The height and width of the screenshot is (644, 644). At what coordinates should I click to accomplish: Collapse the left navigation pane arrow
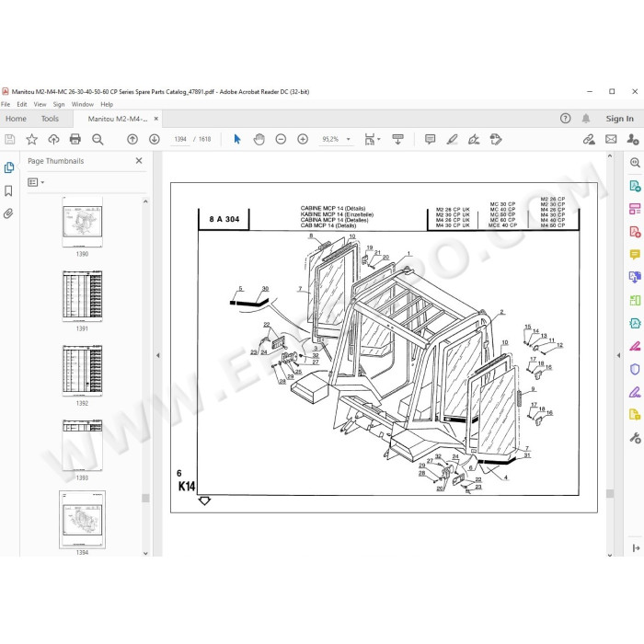[x=157, y=356]
